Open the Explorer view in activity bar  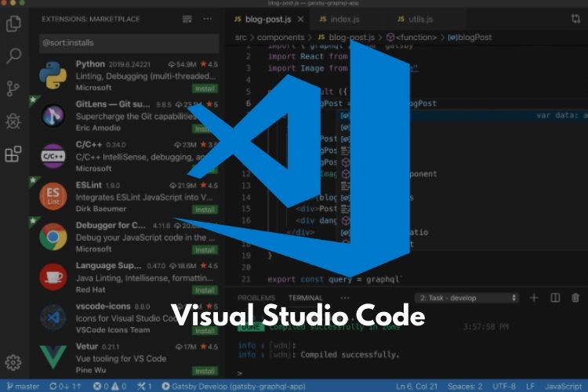tap(13, 24)
